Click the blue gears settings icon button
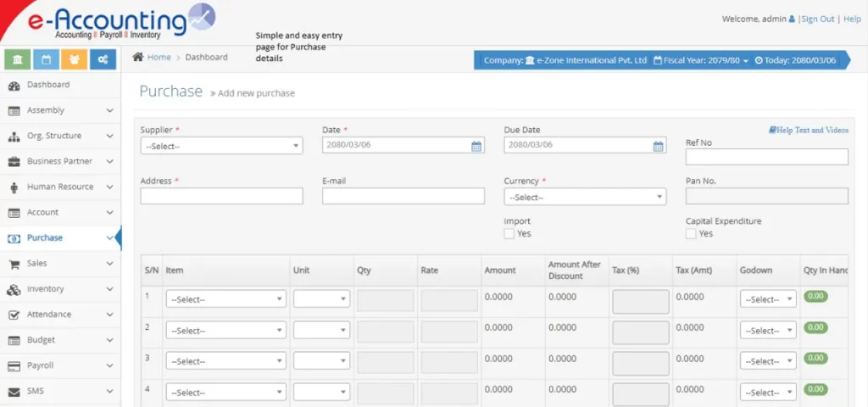The height and width of the screenshot is (407, 868). pos(102,59)
